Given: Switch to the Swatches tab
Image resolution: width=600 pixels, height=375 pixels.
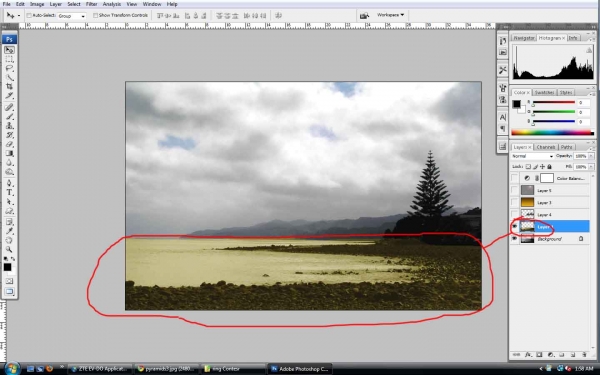Looking at the screenshot, I should tap(544, 93).
